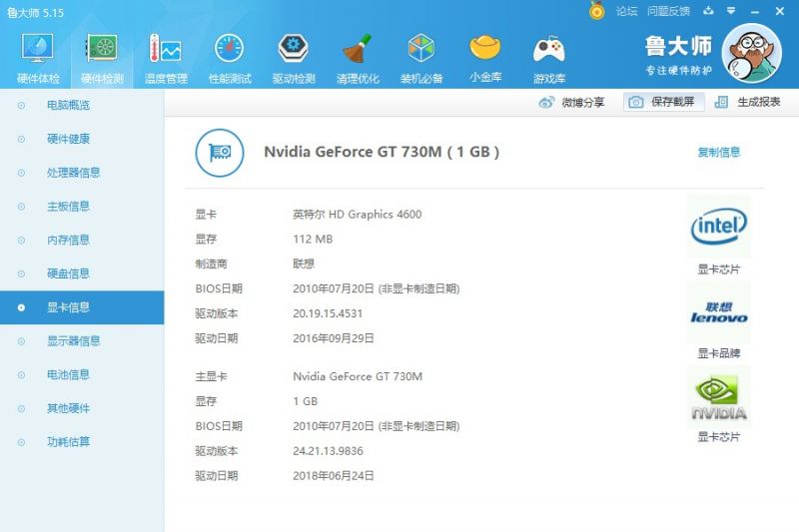
Task: Select 硬件检测 hardware detection icon
Action: point(102,48)
